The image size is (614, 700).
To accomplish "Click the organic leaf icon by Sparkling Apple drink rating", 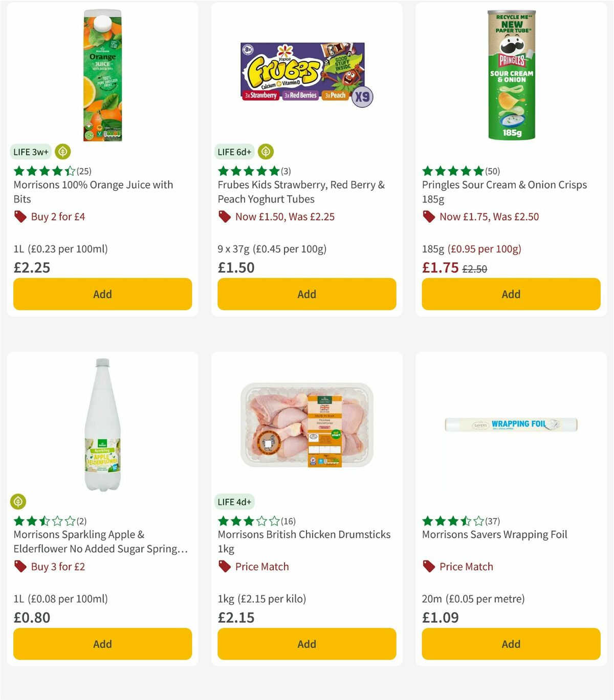I will (x=18, y=502).
